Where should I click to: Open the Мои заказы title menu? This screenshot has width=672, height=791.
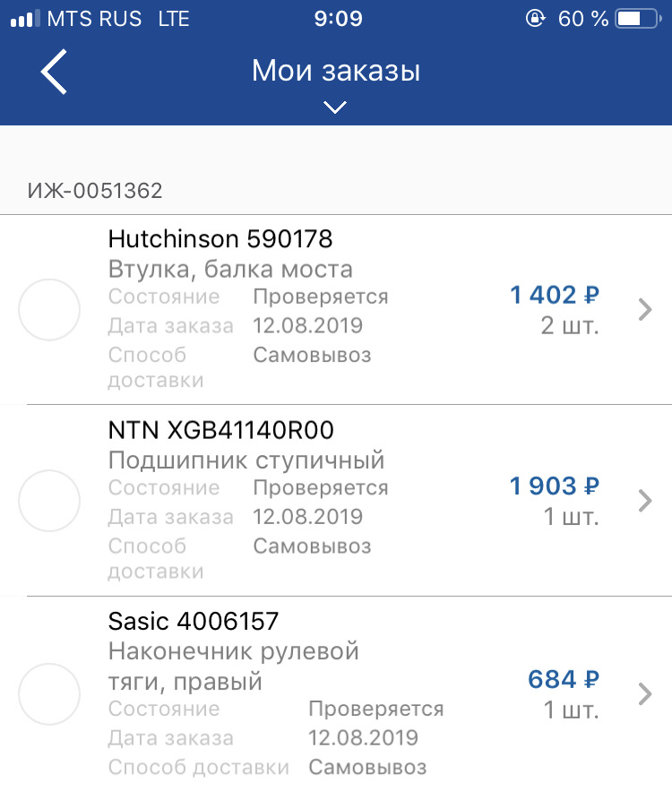pyautogui.click(x=335, y=71)
